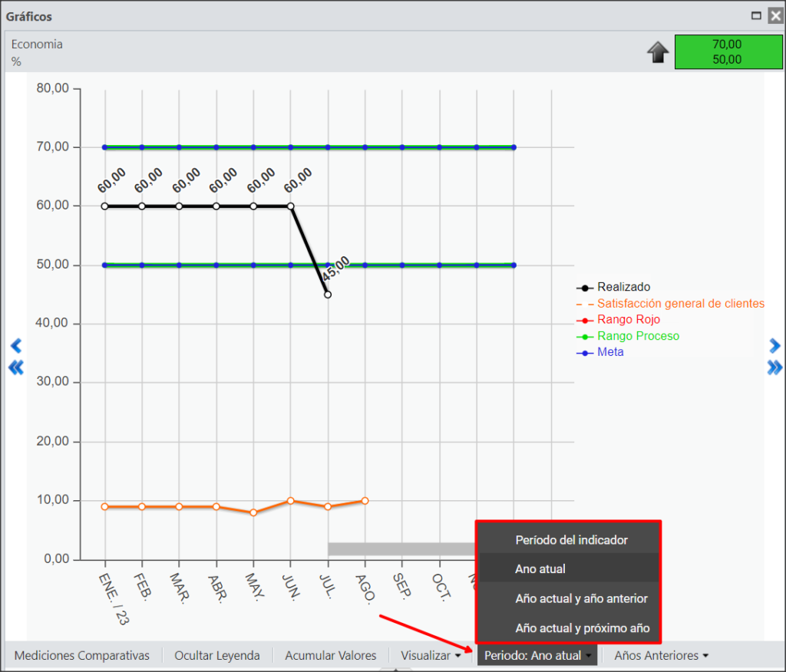Toggle Satisfacción general de clientes legend entry

pyautogui.click(x=671, y=304)
